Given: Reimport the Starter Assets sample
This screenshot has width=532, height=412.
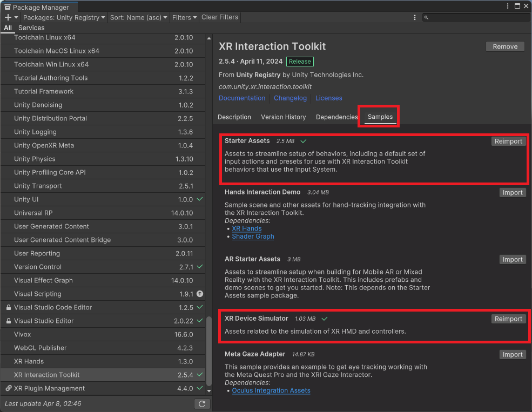Looking at the screenshot, I should pyautogui.click(x=508, y=141).
